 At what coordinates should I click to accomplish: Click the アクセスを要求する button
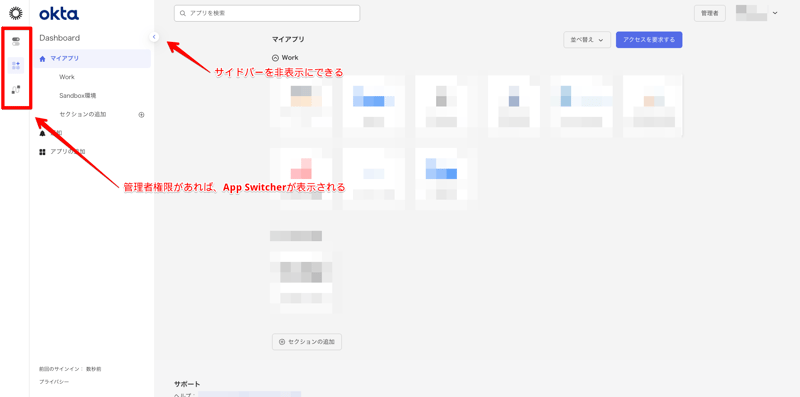coord(649,40)
